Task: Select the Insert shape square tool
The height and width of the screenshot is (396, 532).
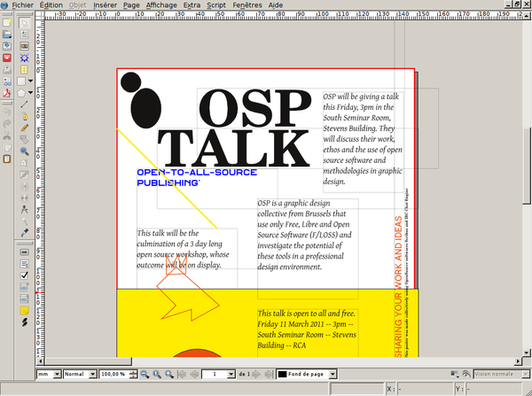Action: pyautogui.click(x=21, y=81)
